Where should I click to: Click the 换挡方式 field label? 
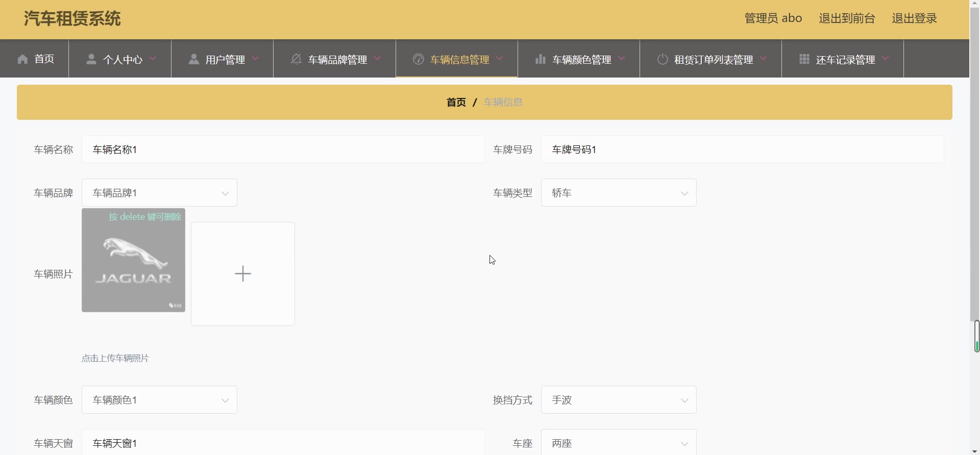click(512, 400)
